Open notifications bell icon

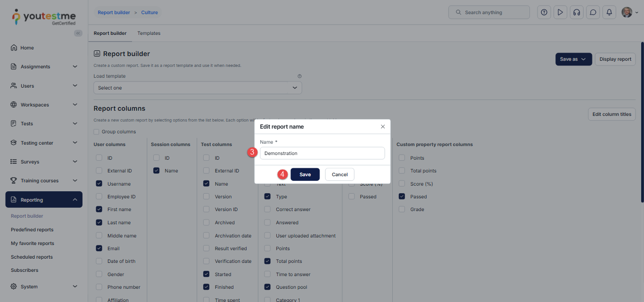[609, 12]
